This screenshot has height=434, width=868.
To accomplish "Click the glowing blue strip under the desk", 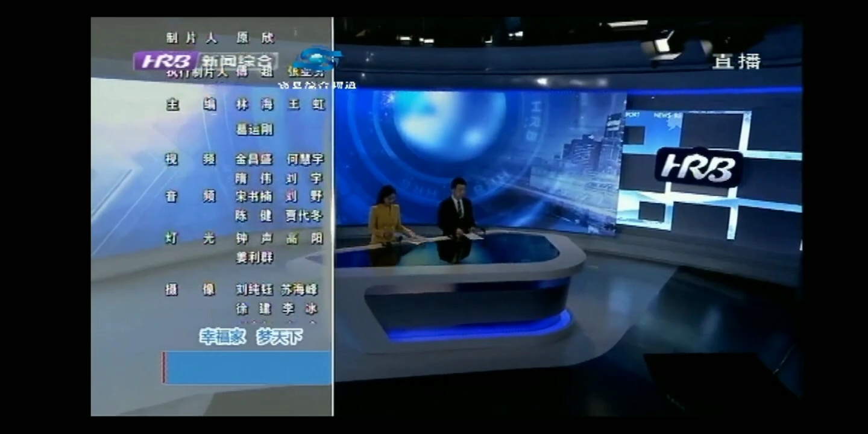I will 479,329.
